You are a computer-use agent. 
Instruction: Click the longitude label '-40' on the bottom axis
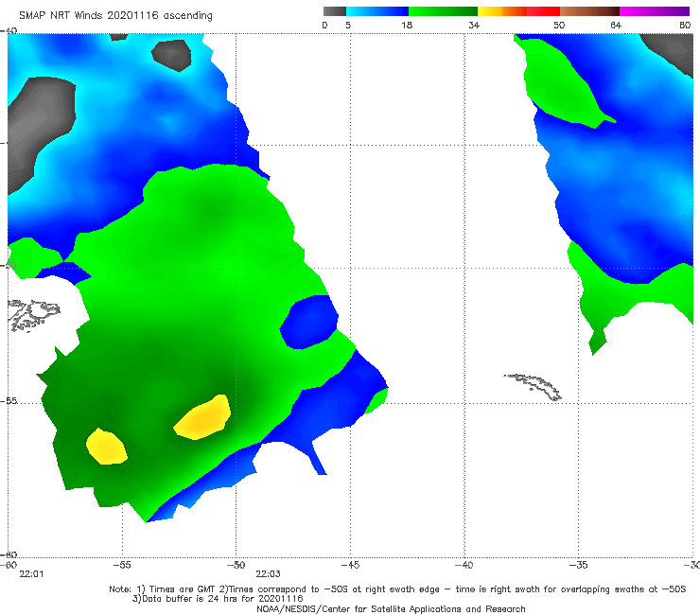pyautogui.click(x=464, y=565)
